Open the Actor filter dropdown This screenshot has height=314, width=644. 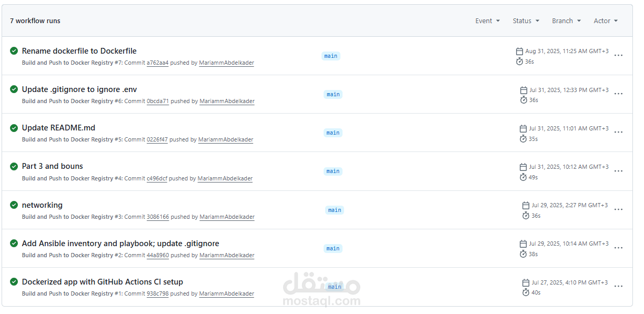[605, 21]
